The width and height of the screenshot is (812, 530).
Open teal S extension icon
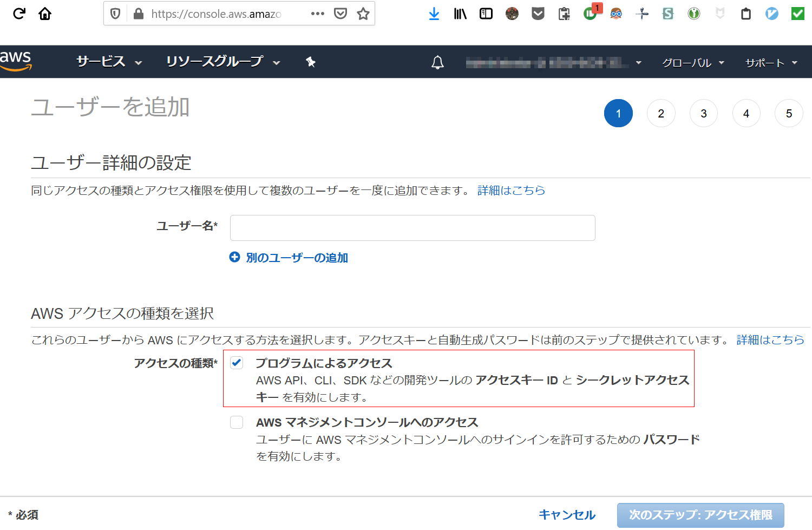(x=668, y=14)
